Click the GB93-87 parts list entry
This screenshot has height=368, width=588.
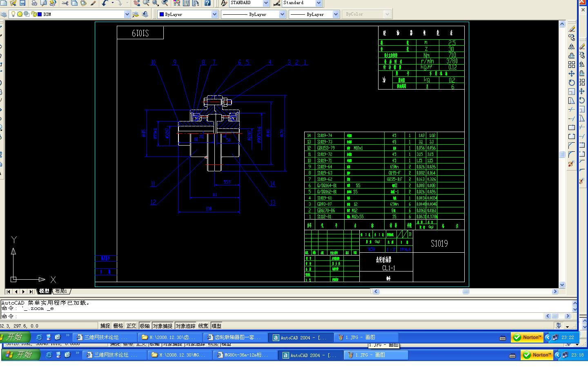325,204
